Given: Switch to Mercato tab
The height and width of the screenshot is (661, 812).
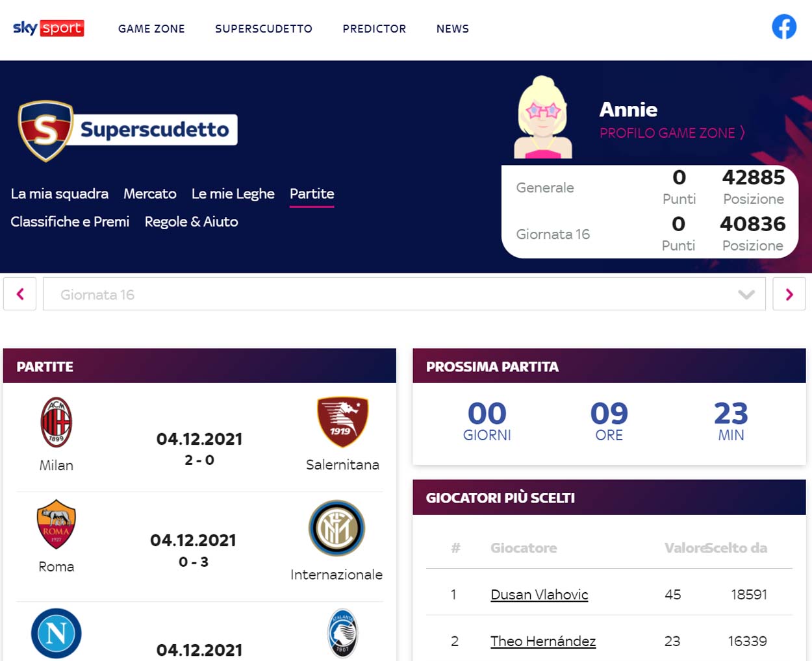Looking at the screenshot, I should pos(150,193).
